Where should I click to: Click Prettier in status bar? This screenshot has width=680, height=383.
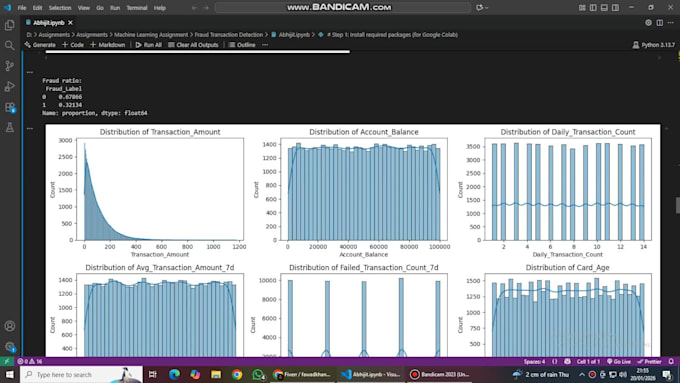pos(650,361)
